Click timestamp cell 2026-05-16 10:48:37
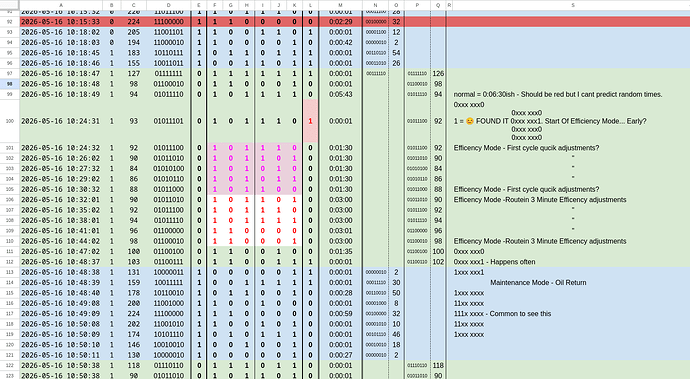690x379 pixels. click(61, 262)
